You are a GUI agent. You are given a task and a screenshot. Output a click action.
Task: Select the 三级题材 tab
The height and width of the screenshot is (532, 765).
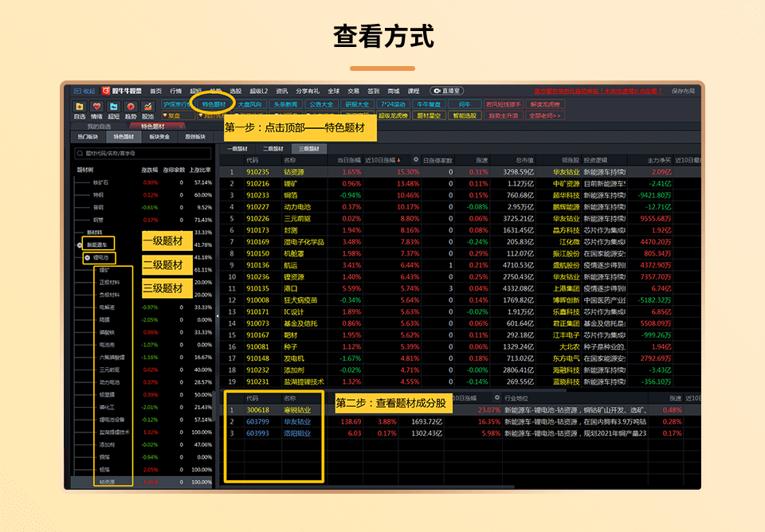click(309, 149)
